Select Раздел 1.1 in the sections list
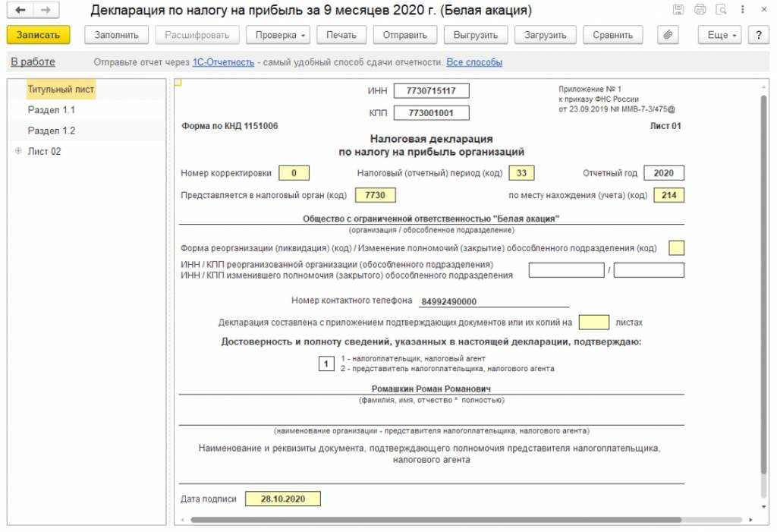777x532 pixels. pos(52,110)
